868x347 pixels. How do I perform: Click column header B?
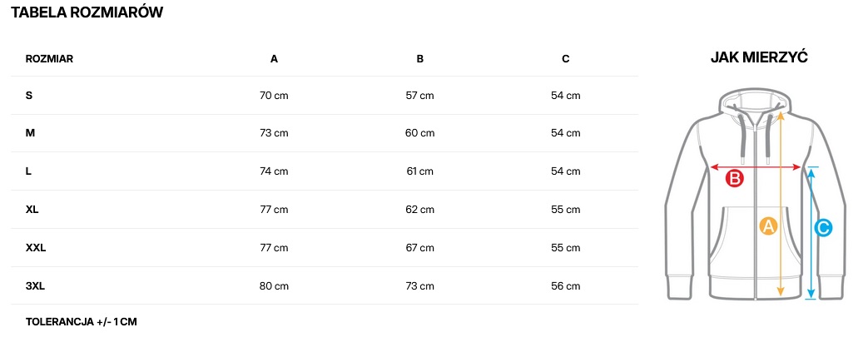[x=420, y=59]
